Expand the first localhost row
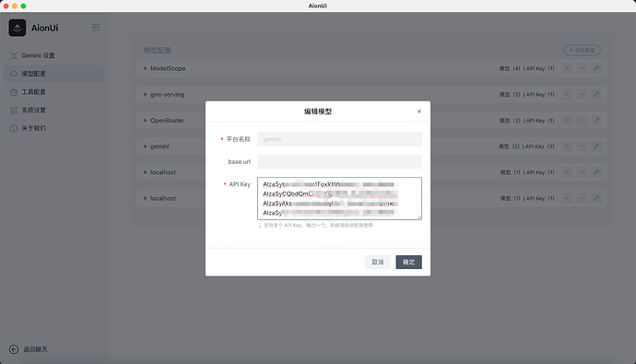This screenshot has height=364, width=636. 145,172
